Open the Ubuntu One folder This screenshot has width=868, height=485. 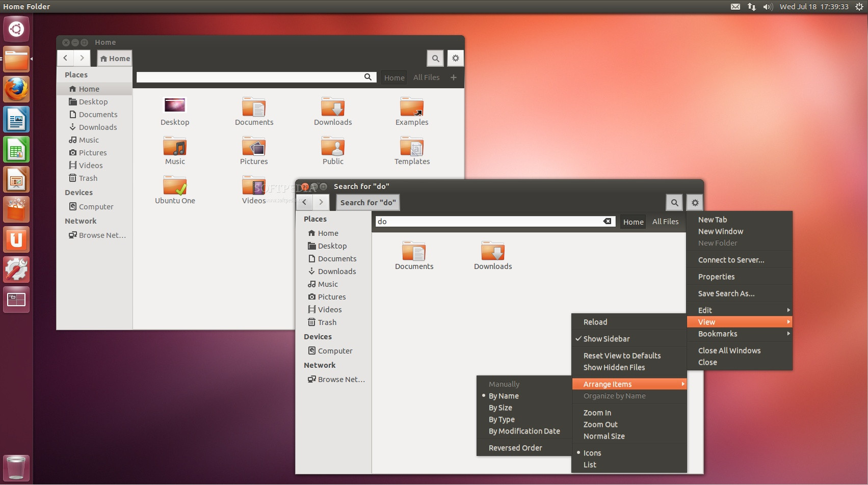[x=175, y=187]
